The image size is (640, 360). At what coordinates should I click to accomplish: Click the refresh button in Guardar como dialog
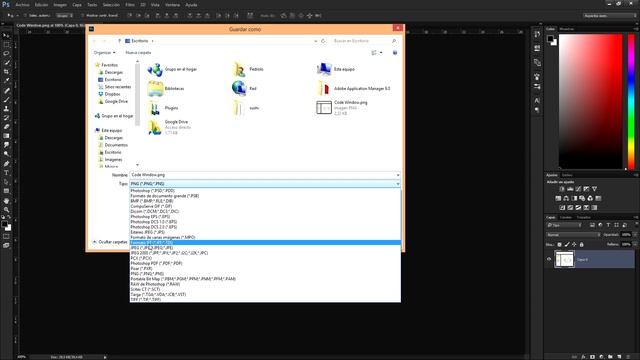pos(323,41)
